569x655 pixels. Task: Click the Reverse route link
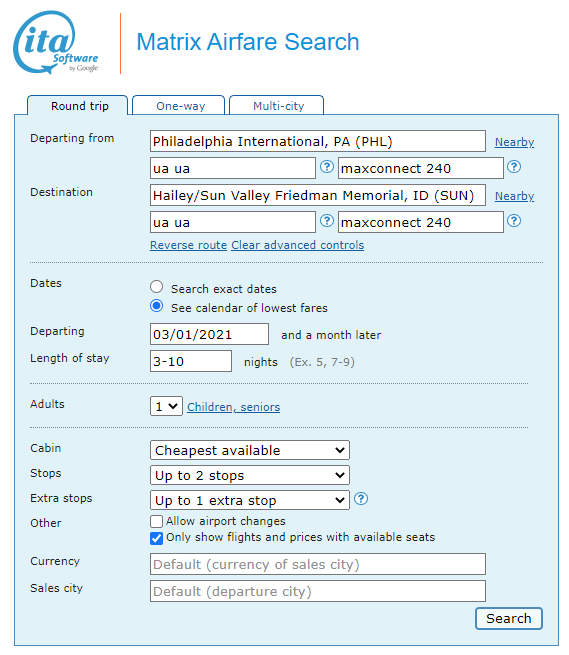point(188,245)
